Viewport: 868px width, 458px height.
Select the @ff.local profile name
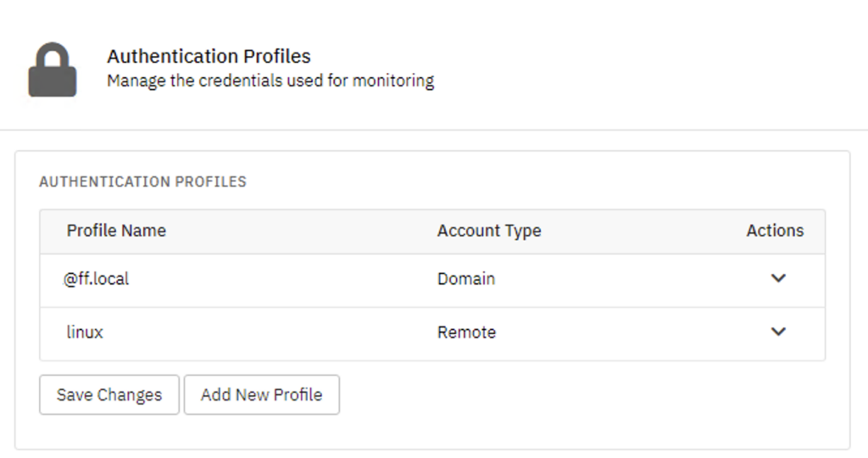pyautogui.click(x=97, y=278)
